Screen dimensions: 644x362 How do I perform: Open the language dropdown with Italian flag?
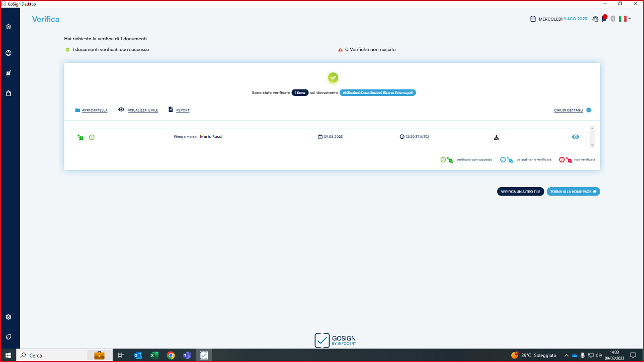coord(625,19)
